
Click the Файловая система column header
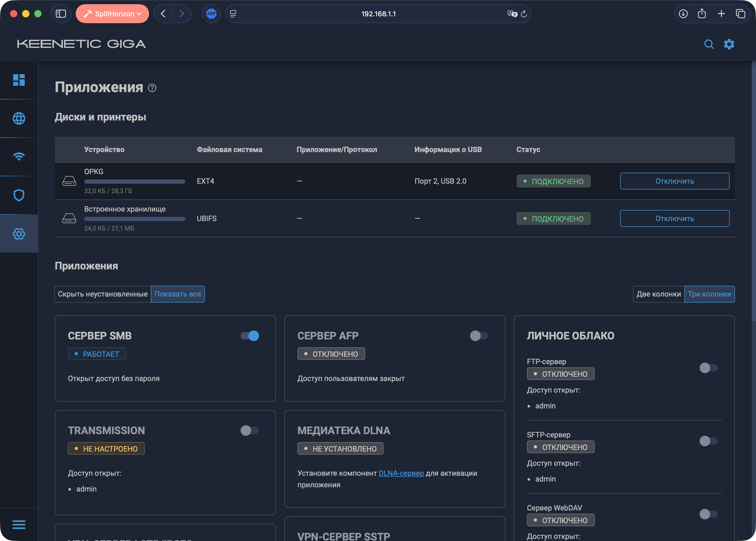230,149
